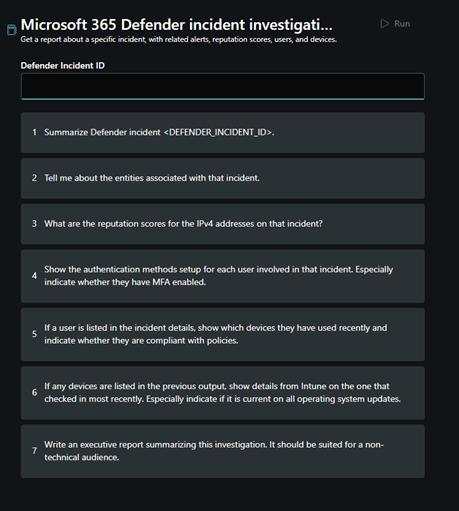Image resolution: width=459 pixels, height=511 pixels.
Task: Click step number 7 badge
Action: coord(34,451)
